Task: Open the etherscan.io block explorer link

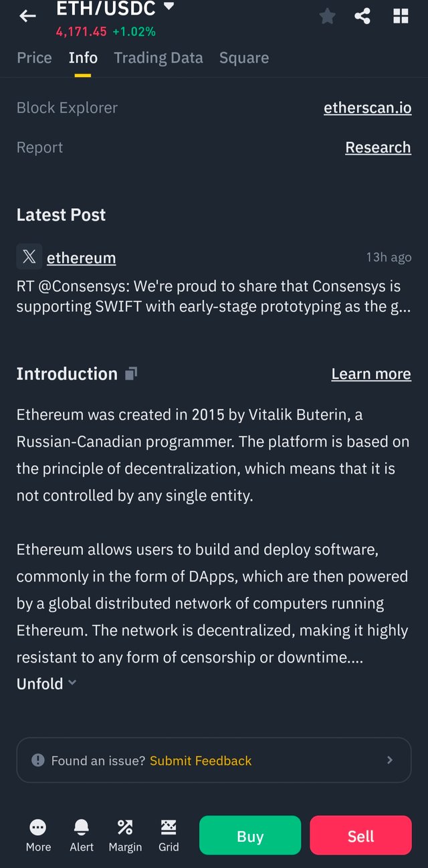Action: pos(367,108)
